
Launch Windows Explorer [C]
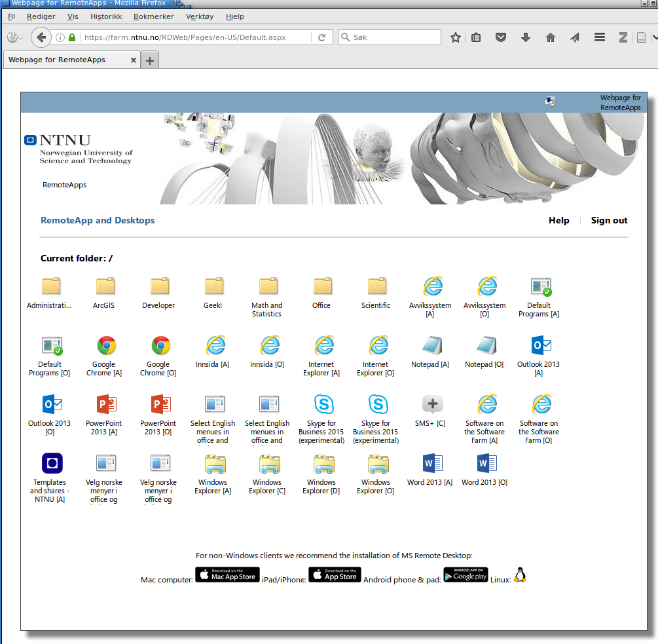(x=269, y=464)
